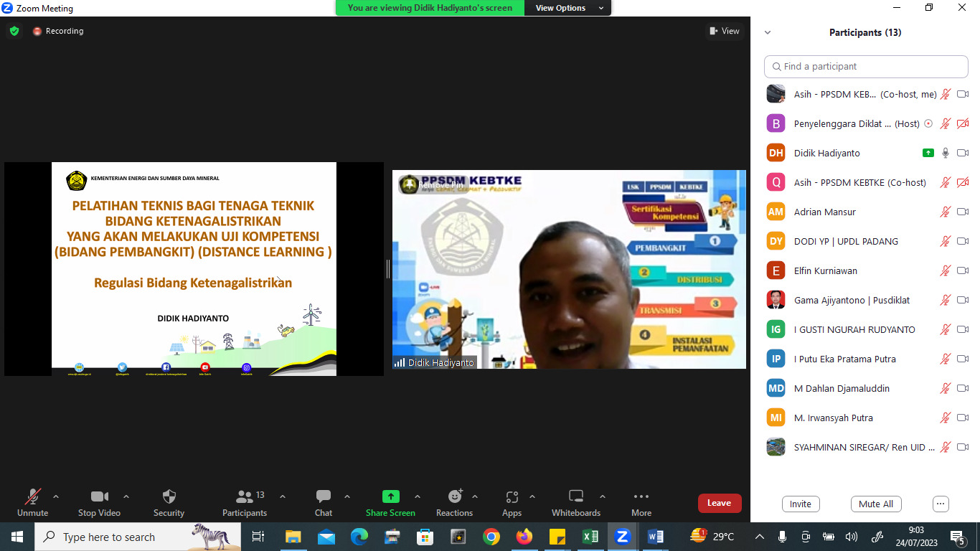The image size is (980, 551).
Task: Click the Share Screen button
Action: pos(390,502)
